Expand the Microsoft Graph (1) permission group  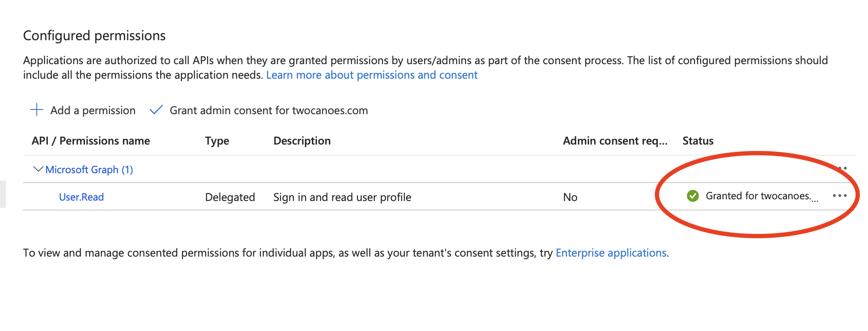[x=90, y=169]
